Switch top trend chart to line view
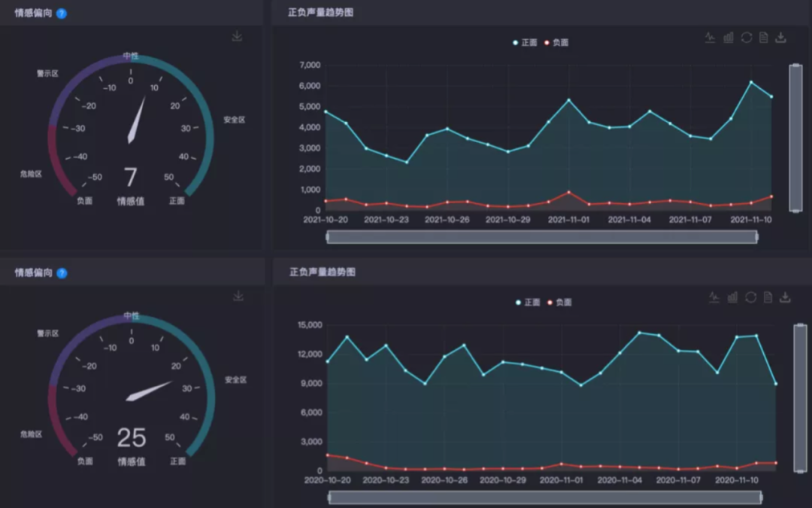Image resolution: width=812 pixels, height=508 pixels. pos(710,38)
